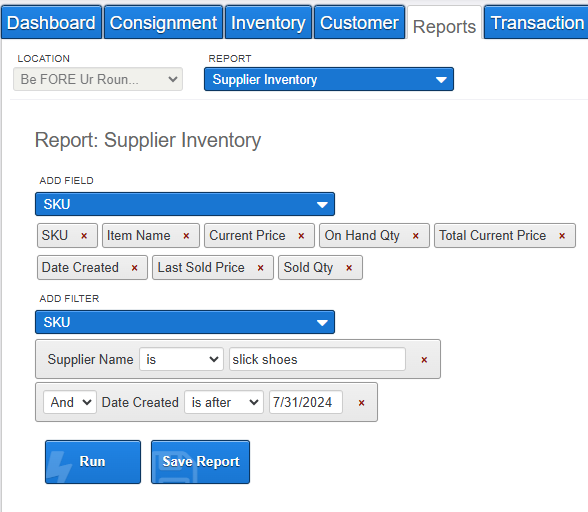Remove the Date Created field tag

coord(134,268)
